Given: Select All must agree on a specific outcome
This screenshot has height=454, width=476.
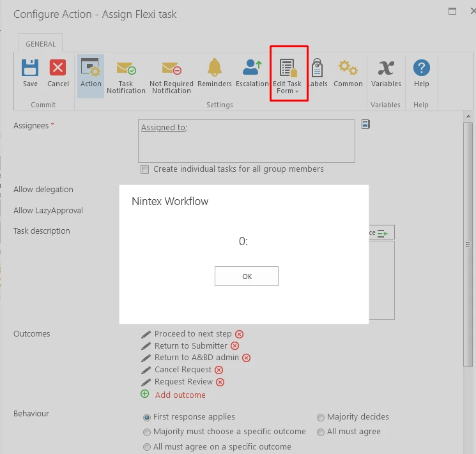Looking at the screenshot, I should (x=146, y=447).
